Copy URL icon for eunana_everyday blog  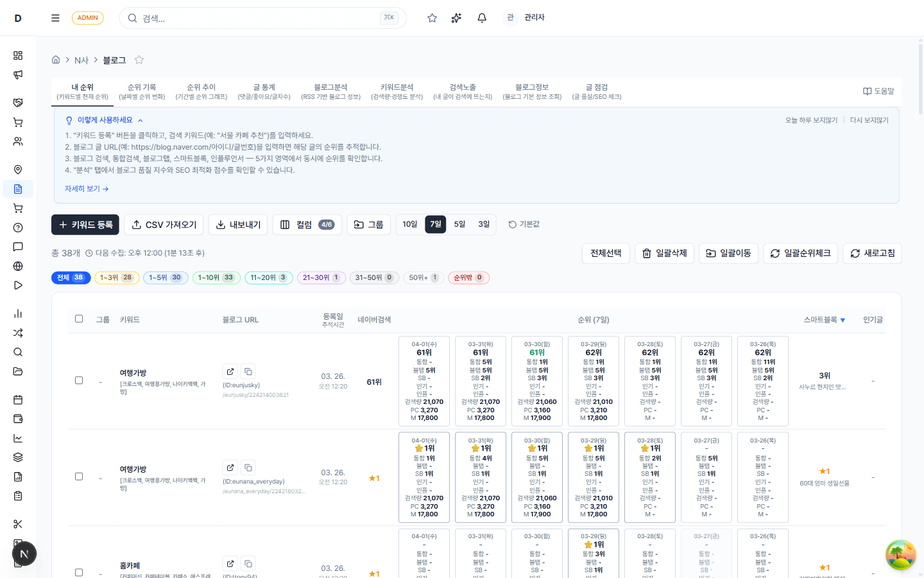(x=248, y=468)
